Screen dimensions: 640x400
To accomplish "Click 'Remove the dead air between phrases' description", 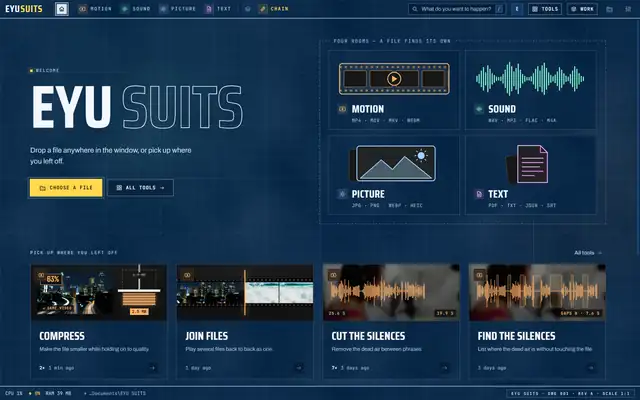I will 376,349.
